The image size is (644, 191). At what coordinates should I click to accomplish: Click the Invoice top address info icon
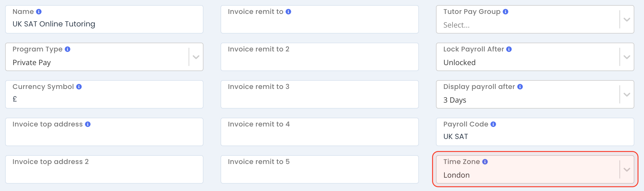pyautogui.click(x=88, y=124)
